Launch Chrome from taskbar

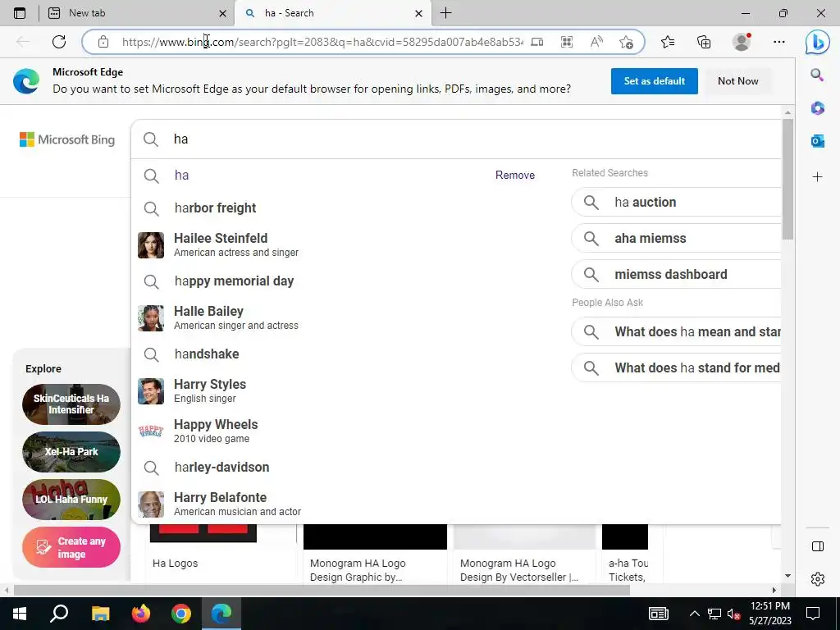tap(181, 614)
